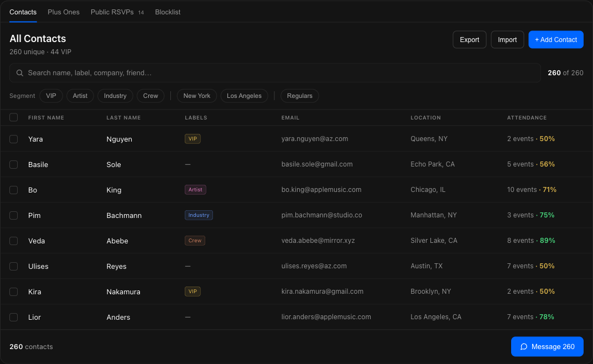This screenshot has width=593, height=364.
Task: Apply the Industry segment filter
Action: 116,96
